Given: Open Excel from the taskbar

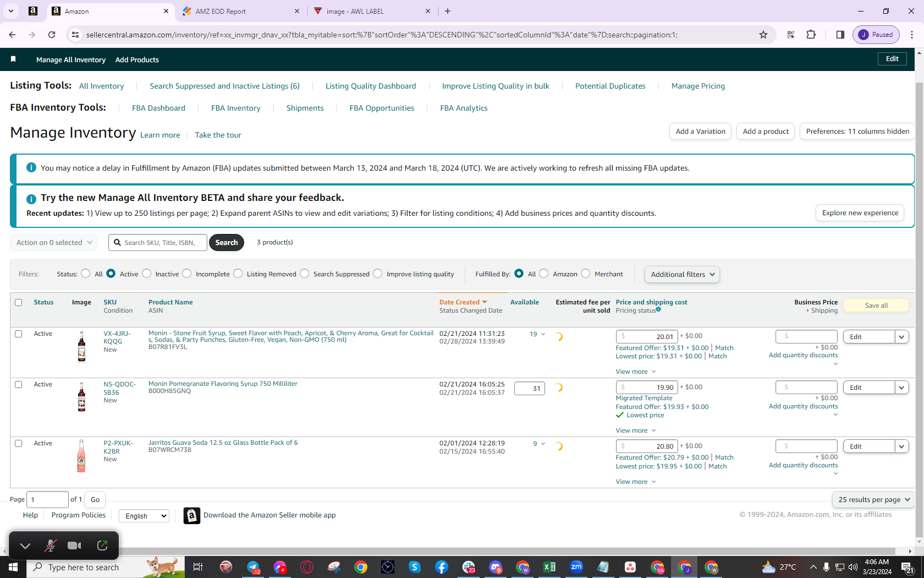Looking at the screenshot, I should (x=549, y=567).
